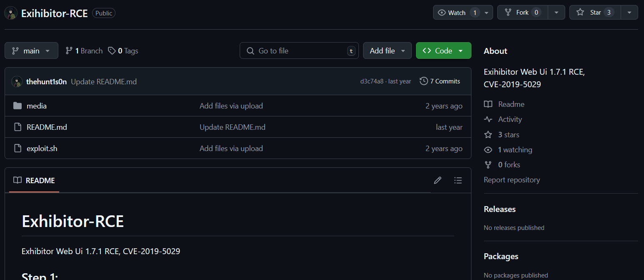Click the tag icon beside 0 Tags

click(x=112, y=51)
